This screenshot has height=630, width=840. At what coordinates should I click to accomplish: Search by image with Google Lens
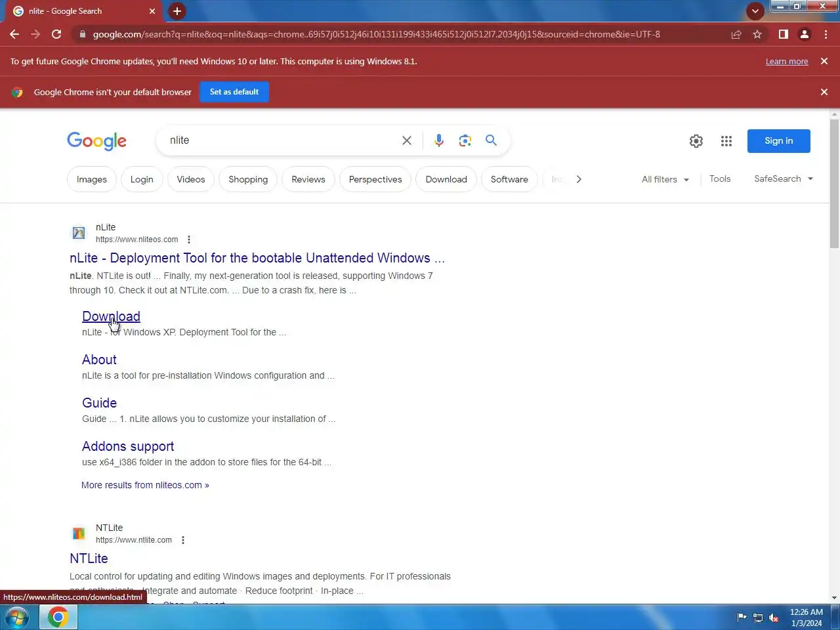click(465, 140)
